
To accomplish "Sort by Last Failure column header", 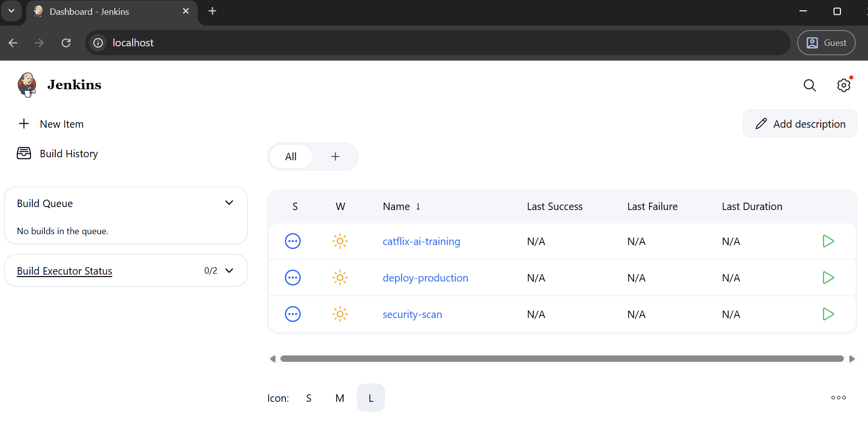I will coord(652,207).
